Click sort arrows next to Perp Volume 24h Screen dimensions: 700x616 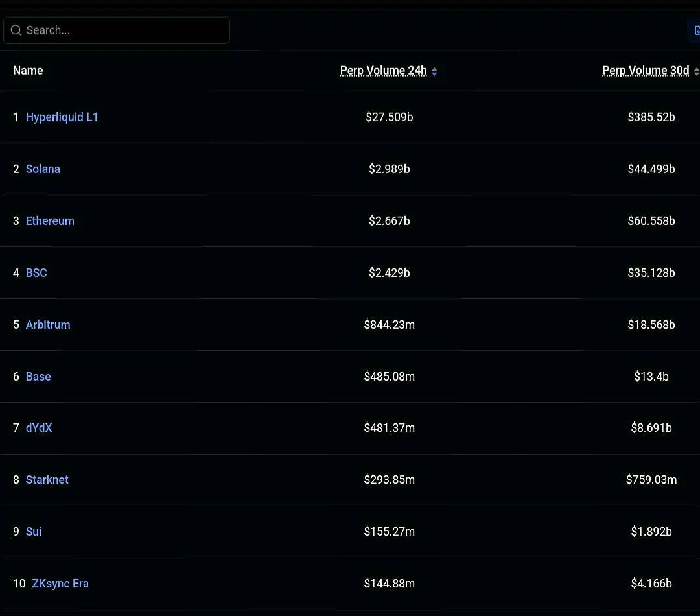[434, 71]
